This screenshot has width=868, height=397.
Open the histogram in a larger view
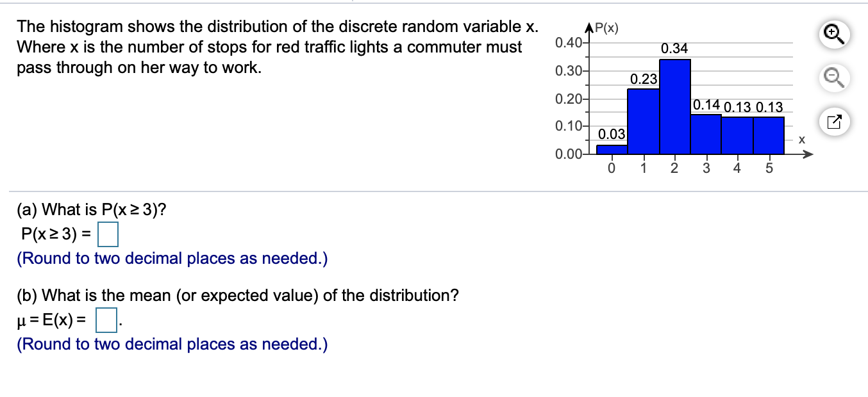(833, 121)
